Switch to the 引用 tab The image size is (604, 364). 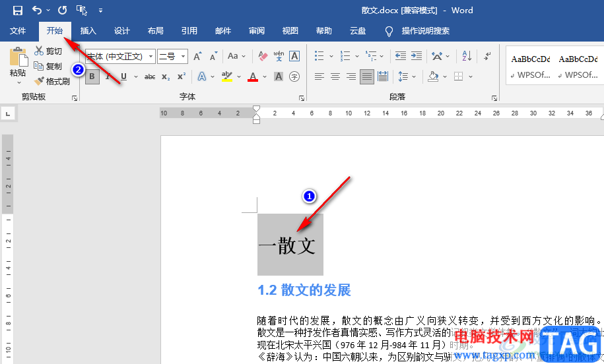tap(189, 31)
